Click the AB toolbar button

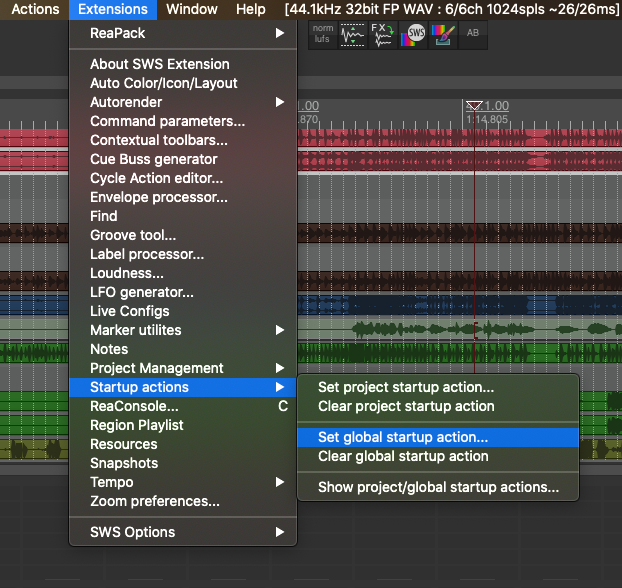(473, 35)
